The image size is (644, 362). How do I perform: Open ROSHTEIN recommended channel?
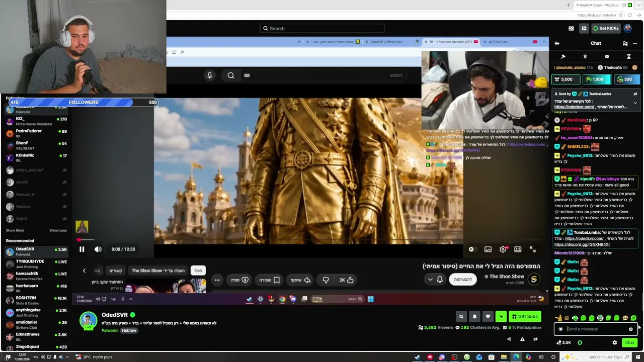point(36,300)
